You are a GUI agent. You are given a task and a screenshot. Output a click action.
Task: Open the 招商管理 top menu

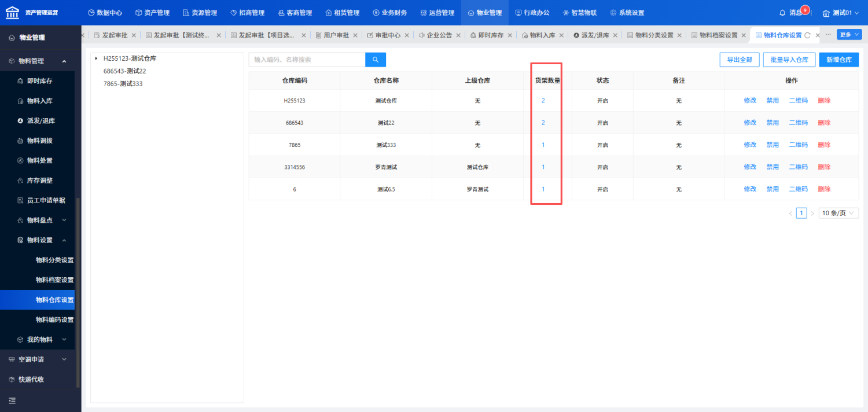click(x=247, y=13)
